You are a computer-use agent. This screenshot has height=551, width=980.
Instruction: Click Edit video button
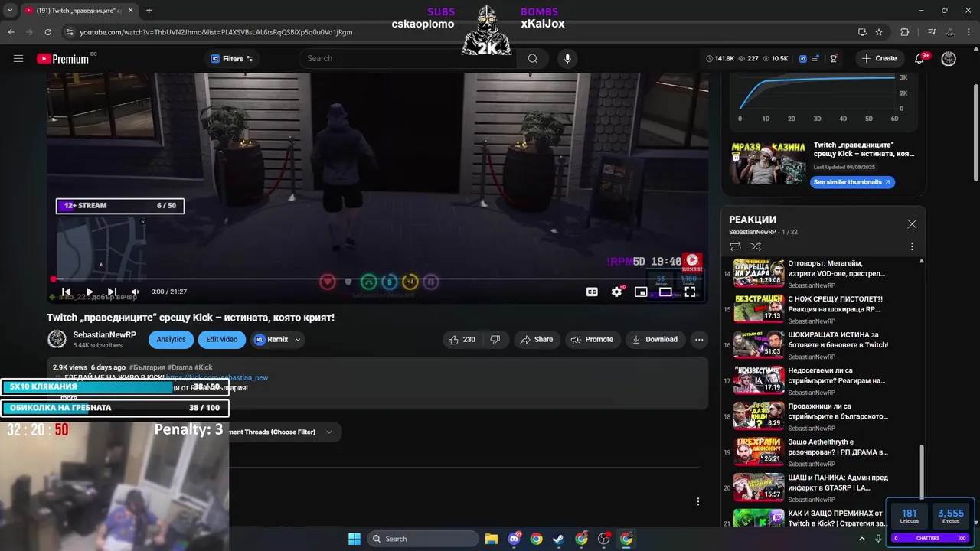pyautogui.click(x=222, y=340)
